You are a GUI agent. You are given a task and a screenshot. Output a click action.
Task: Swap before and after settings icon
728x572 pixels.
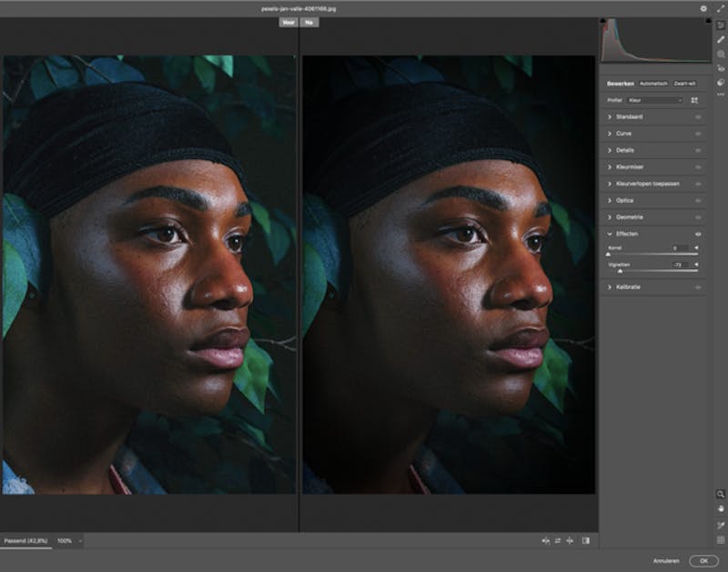[x=558, y=540]
